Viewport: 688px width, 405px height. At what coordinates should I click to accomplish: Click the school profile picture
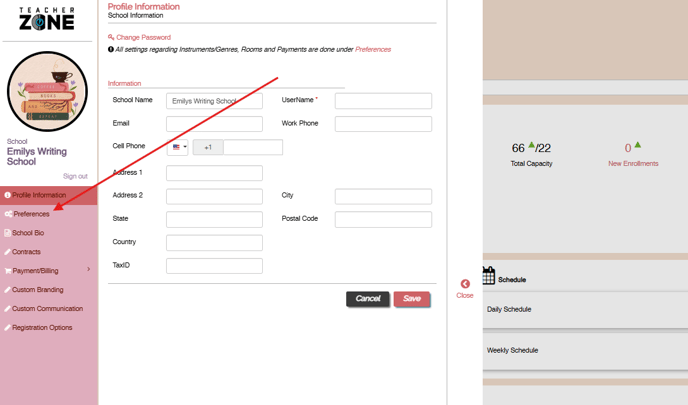tap(47, 91)
